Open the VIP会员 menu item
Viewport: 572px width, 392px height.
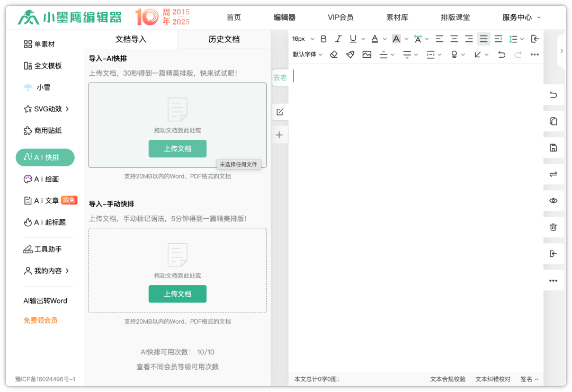(341, 17)
